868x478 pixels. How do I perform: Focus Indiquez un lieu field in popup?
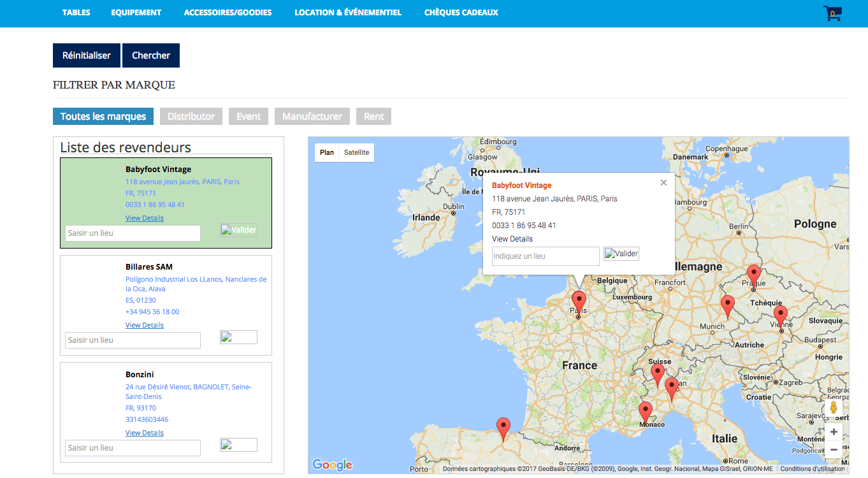click(x=546, y=256)
